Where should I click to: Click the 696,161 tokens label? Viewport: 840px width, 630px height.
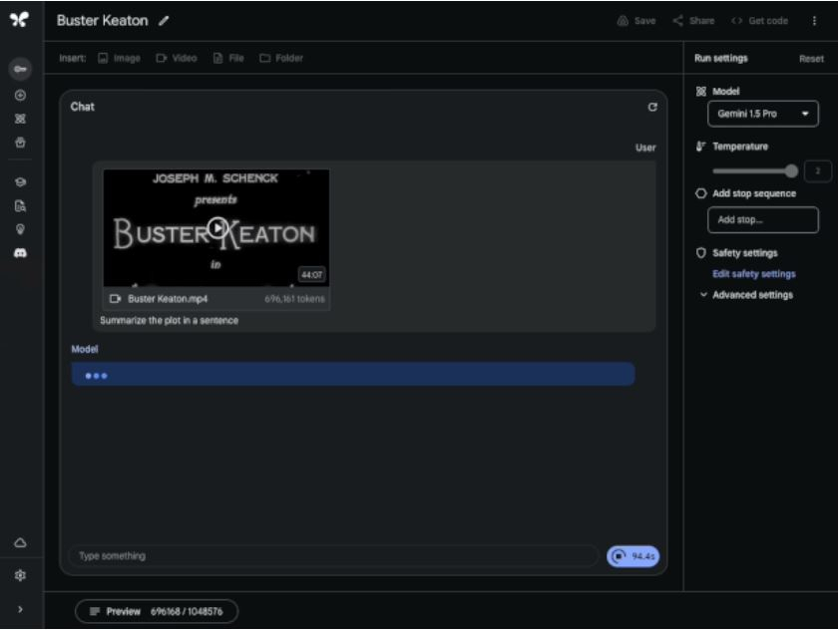294,299
